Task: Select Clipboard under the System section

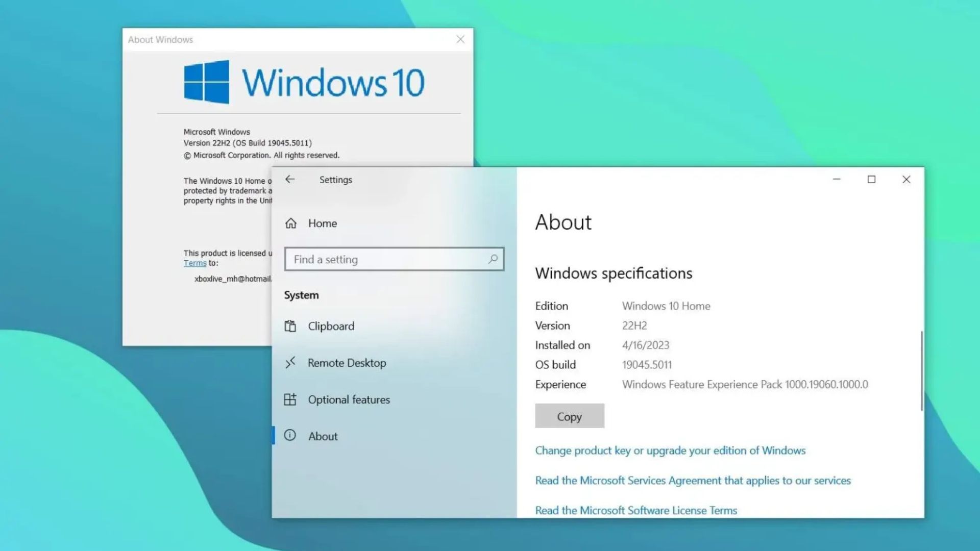Action: coord(331,326)
